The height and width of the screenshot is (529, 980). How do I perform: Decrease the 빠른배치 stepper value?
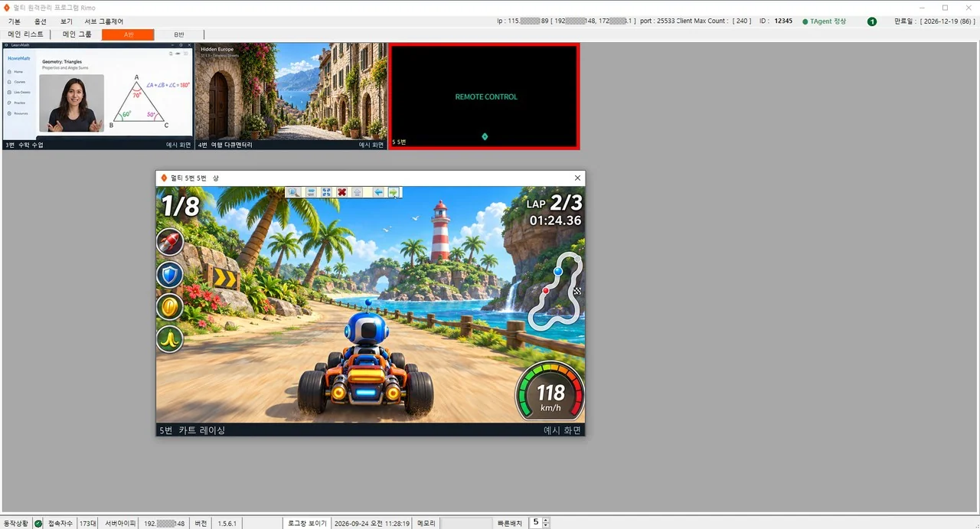(x=545, y=526)
